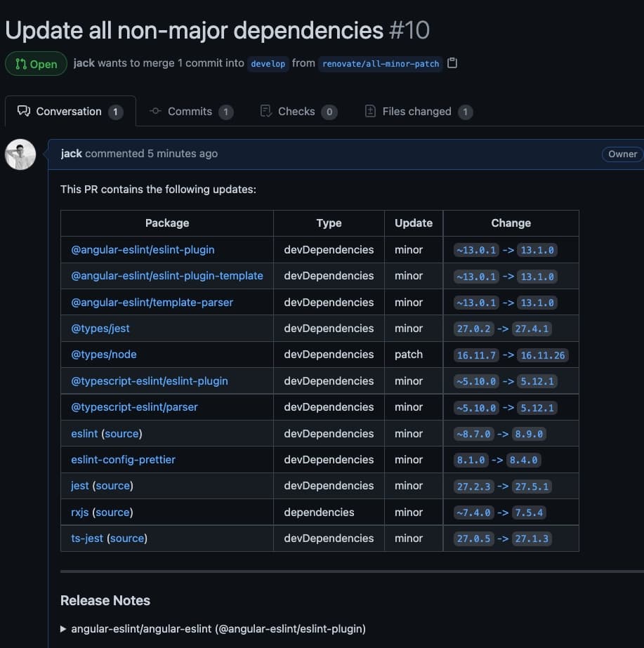Expand angular-eslint release notes disclosure triangle
644x648 pixels.
pos(63,628)
